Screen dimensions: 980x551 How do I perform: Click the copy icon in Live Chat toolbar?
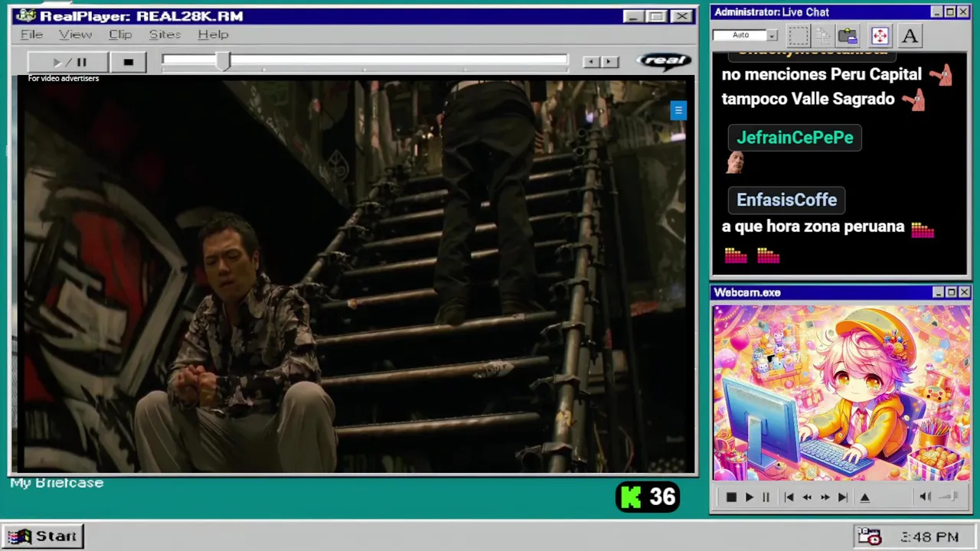click(x=823, y=35)
